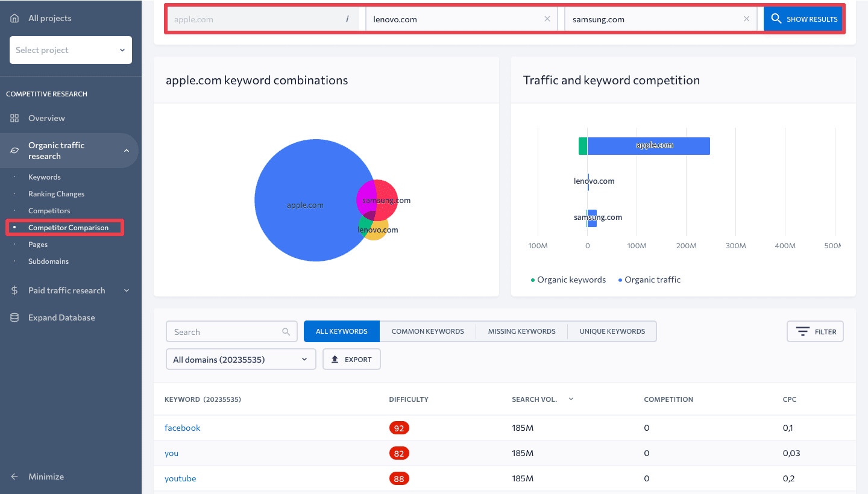Viewport: 868px width, 494px height.
Task: Click difficulty badge 92 for facebook
Action: (x=399, y=428)
